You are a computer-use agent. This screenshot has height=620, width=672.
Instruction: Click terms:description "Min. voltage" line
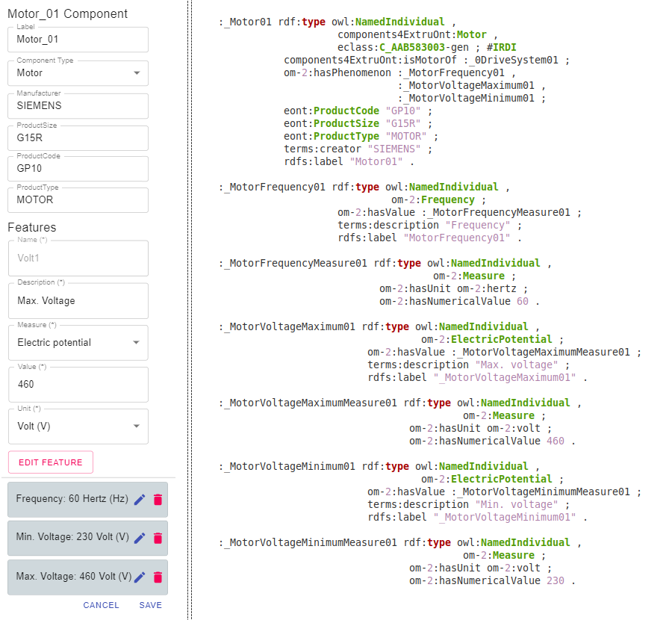click(468, 505)
